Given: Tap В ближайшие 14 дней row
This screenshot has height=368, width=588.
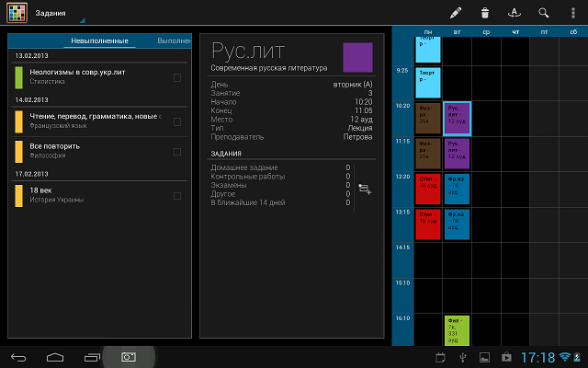Looking at the screenshot, I should point(280,202).
